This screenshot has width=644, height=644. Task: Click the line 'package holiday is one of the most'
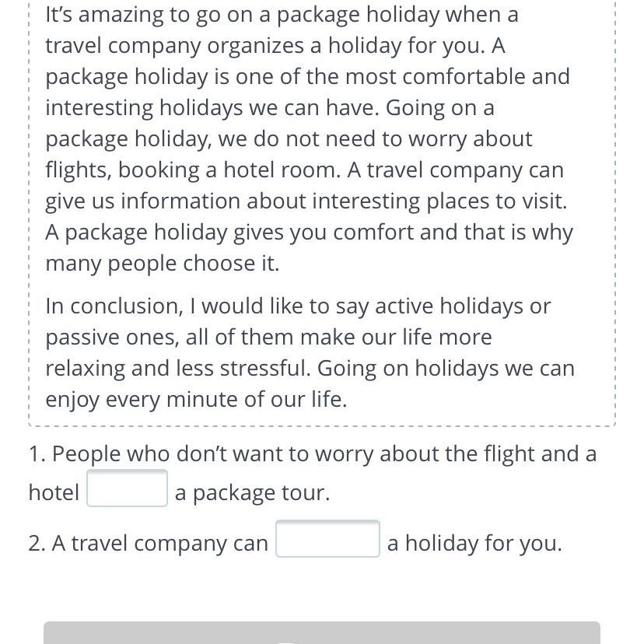pos(308,77)
